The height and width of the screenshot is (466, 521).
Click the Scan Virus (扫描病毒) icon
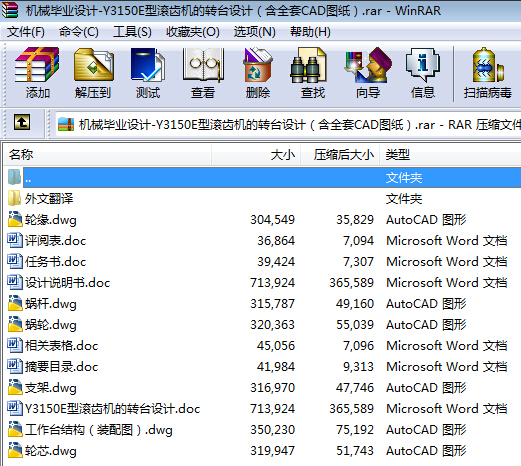point(487,65)
